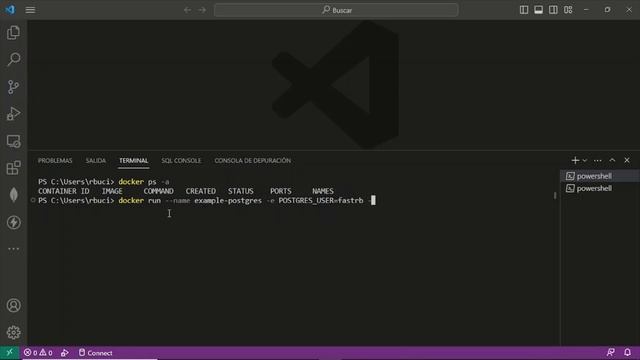The image size is (640, 360).
Task: Open the lightning bolt extension view
Action: pyautogui.click(x=13, y=222)
